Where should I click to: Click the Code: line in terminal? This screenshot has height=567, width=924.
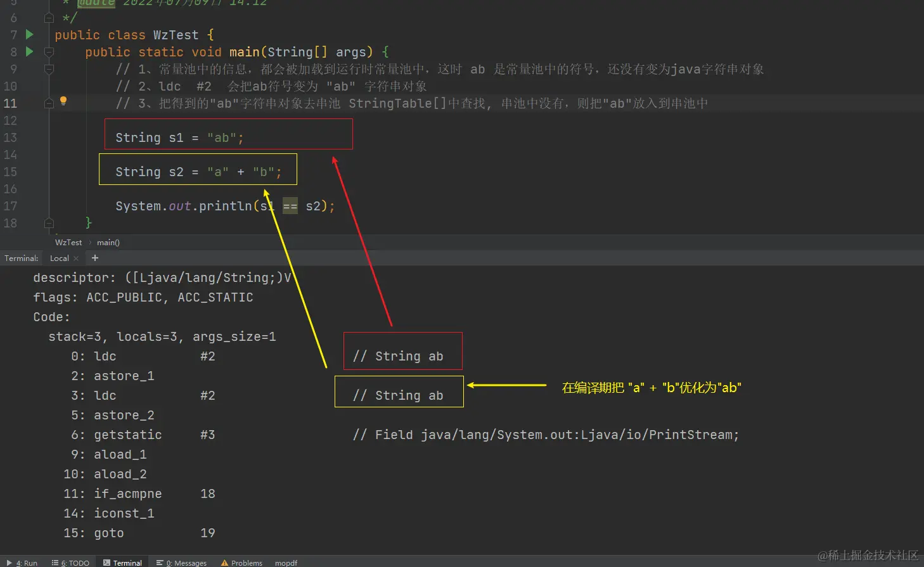pos(51,317)
